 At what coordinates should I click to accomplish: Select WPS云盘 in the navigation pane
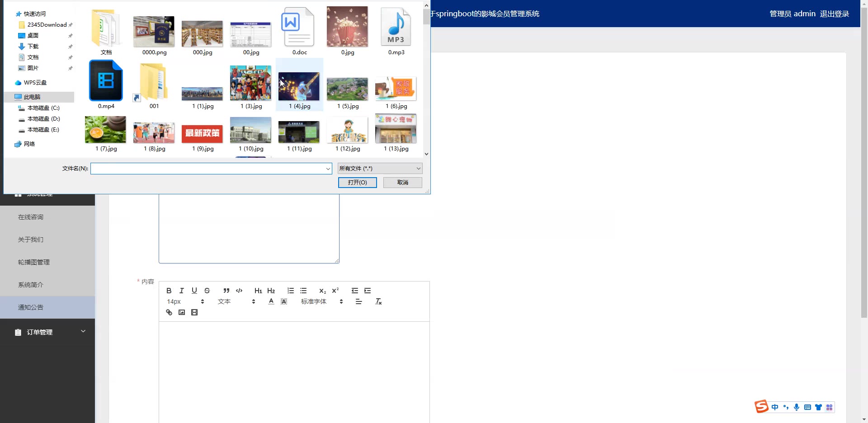click(35, 83)
